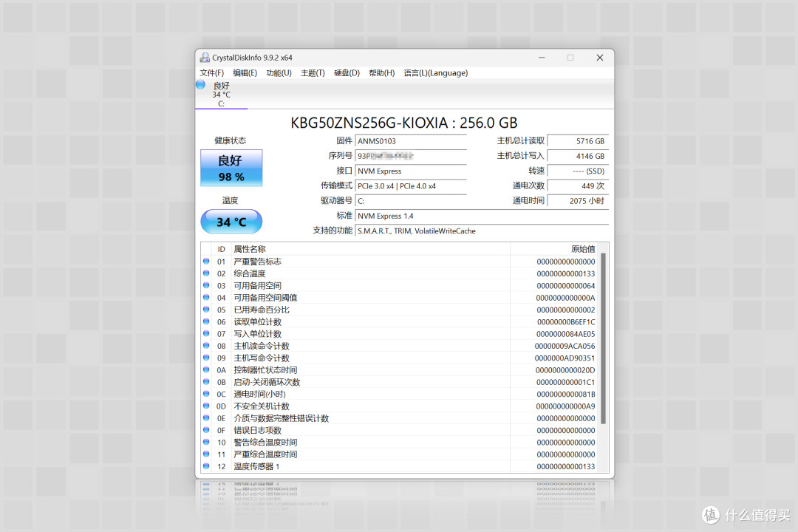Viewport: 798px width, 532px height.
Task: Click the status dot for row 10 警告综合温度时间
Action: coord(206,442)
